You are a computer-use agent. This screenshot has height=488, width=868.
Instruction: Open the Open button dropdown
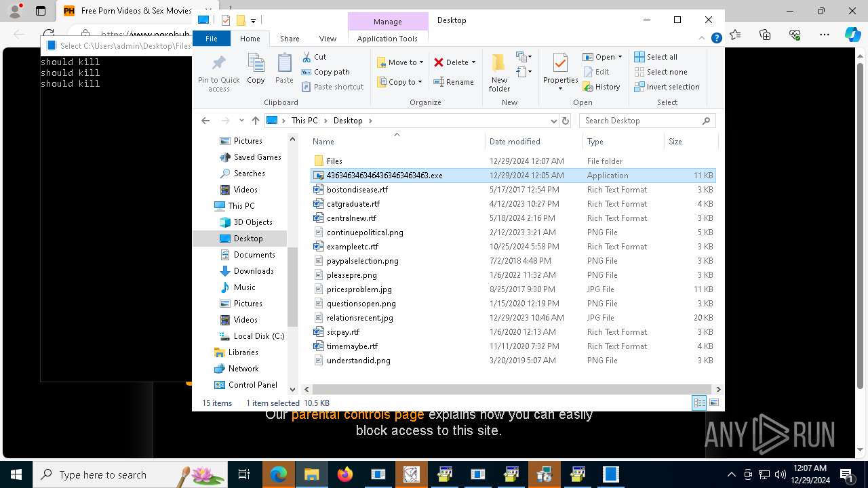(620, 57)
